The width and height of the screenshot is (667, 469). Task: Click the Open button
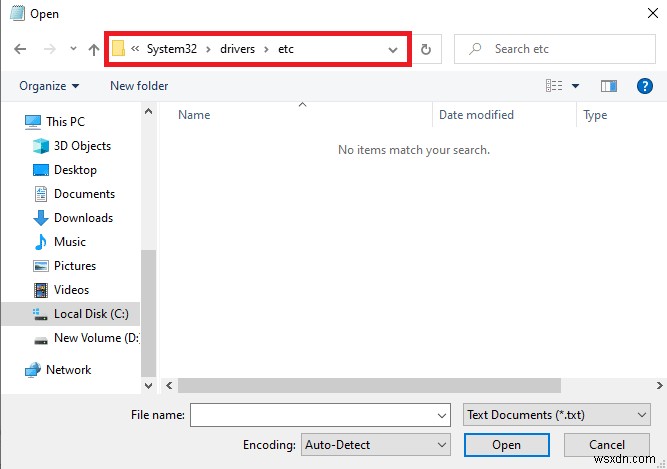tap(506, 444)
